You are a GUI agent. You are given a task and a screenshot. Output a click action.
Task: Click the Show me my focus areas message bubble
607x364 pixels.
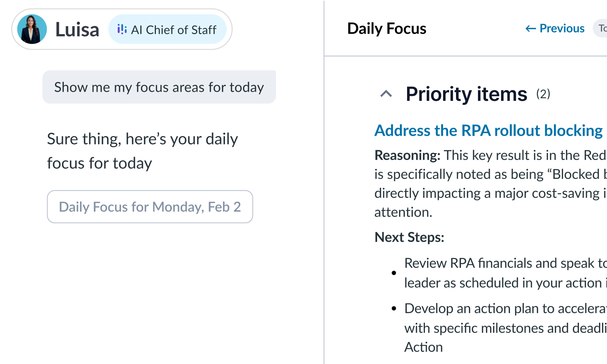click(159, 87)
